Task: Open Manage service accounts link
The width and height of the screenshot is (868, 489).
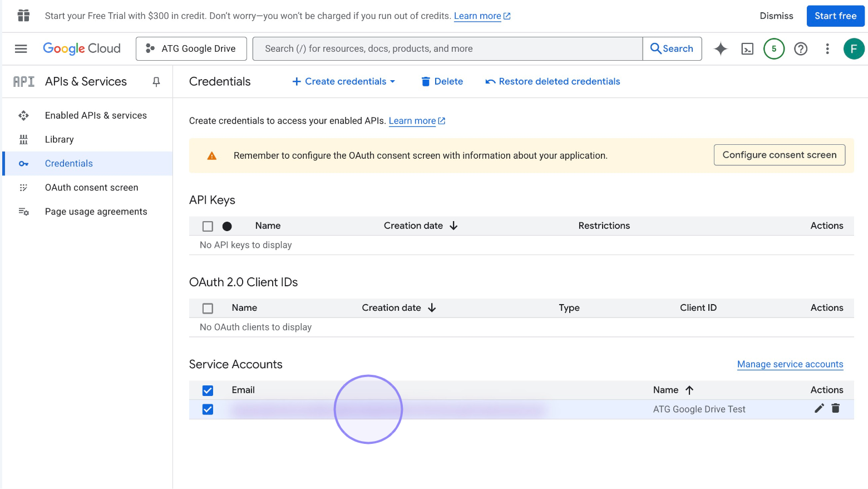Action: click(790, 364)
